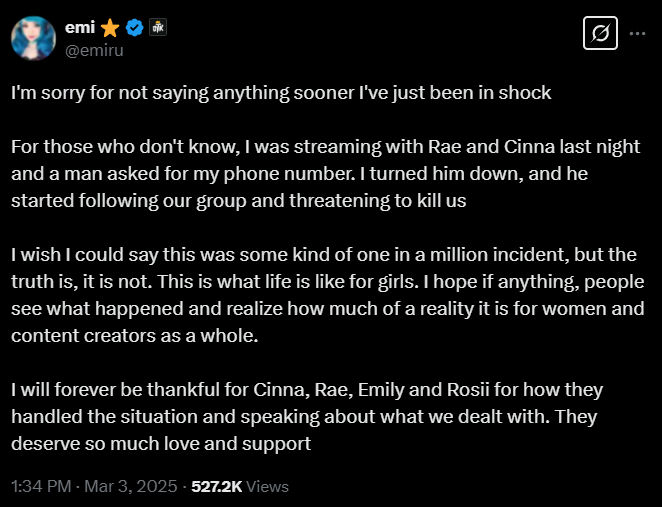Click the word Views in footer
The width and height of the screenshot is (662, 507).
268,487
